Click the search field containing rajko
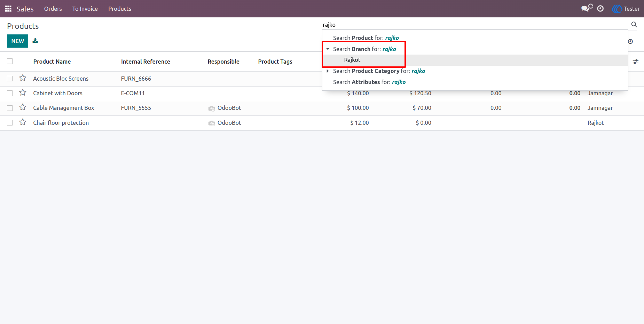The height and width of the screenshot is (324, 644). pos(475,25)
